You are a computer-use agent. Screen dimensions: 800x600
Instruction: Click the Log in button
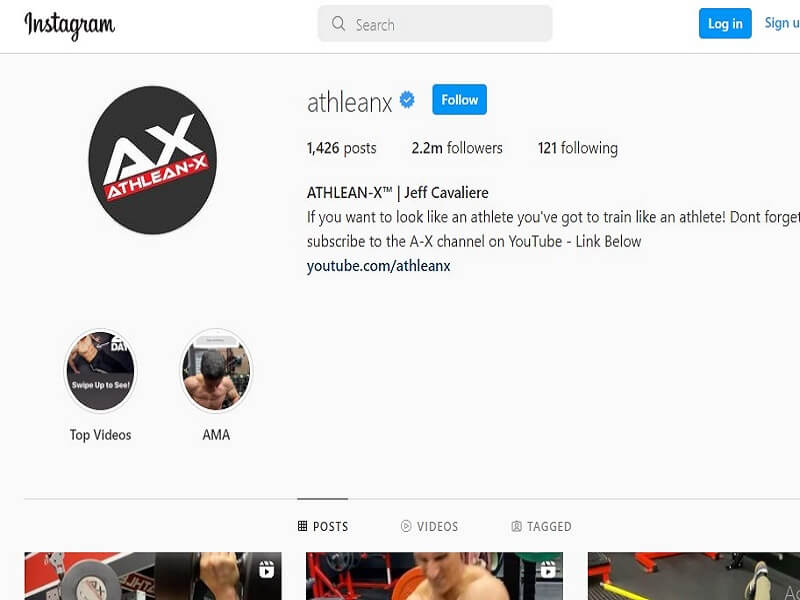(725, 23)
